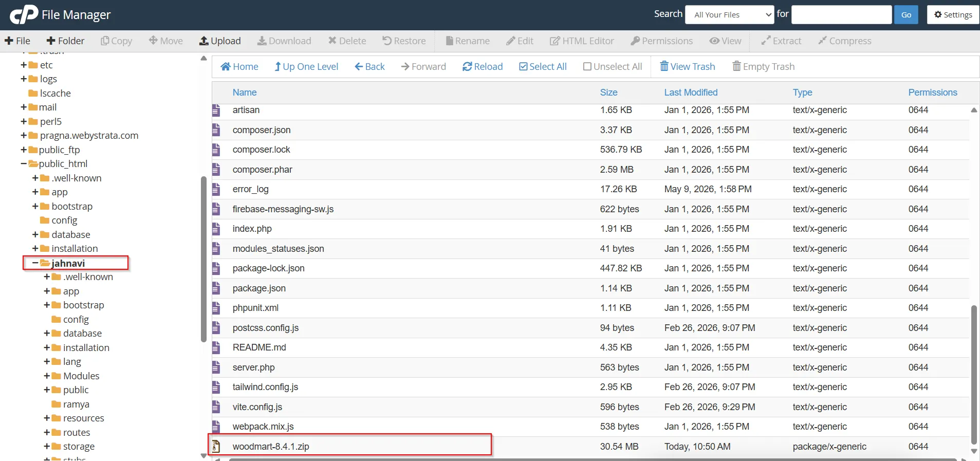Sort files by Name column

245,93
